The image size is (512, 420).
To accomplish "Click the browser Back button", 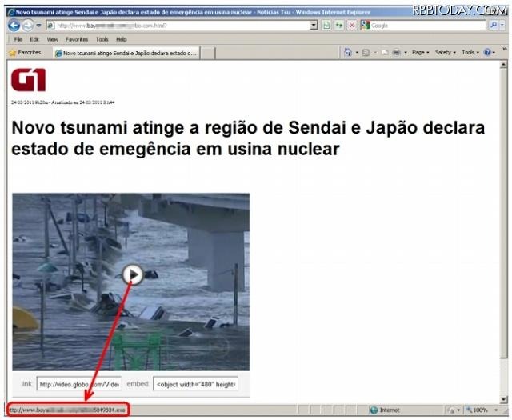I will click(14, 26).
